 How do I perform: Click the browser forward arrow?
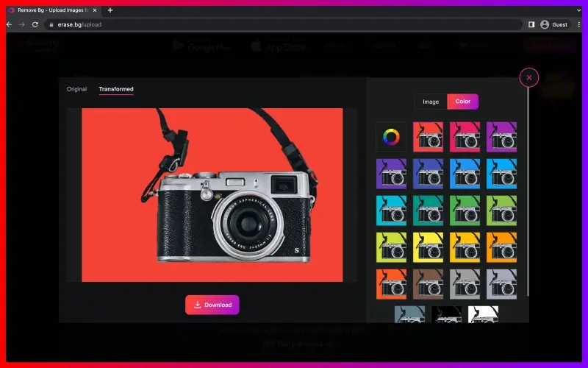22,24
